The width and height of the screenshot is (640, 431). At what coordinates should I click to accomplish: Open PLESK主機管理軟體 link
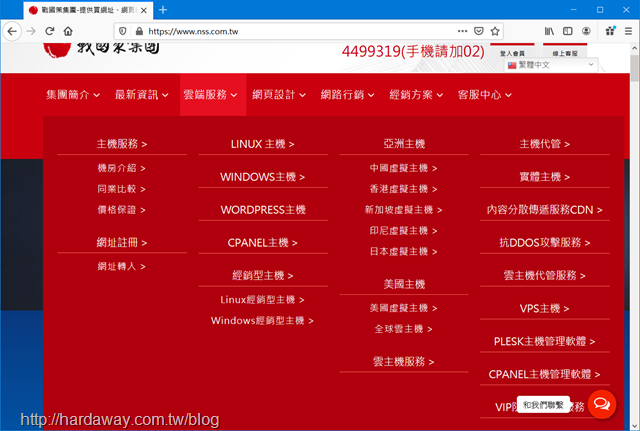coord(544,342)
